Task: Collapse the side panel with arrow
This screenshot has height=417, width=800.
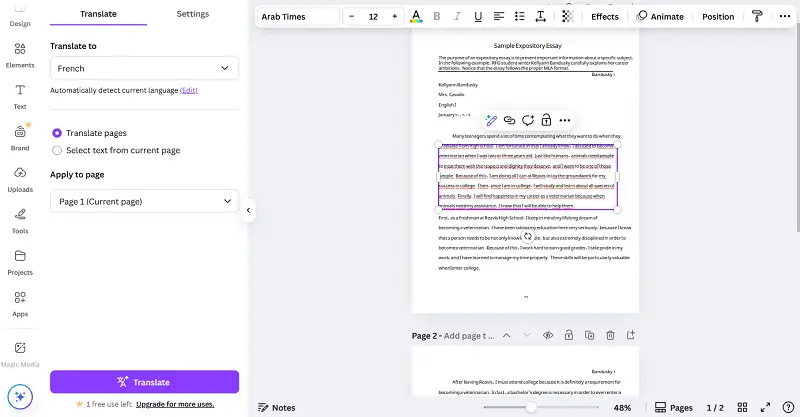Action: (x=248, y=210)
